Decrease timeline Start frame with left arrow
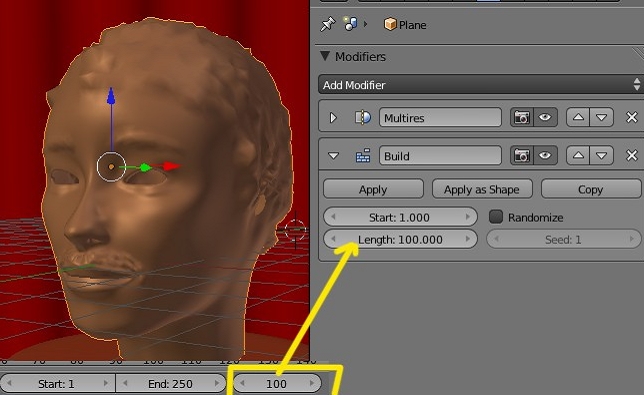Screen dimensions: 644x395 (x=9, y=384)
